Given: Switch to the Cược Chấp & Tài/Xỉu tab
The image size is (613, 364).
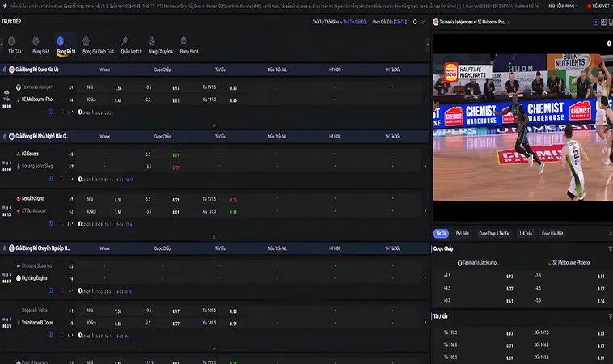Looking at the screenshot, I should [x=493, y=233].
